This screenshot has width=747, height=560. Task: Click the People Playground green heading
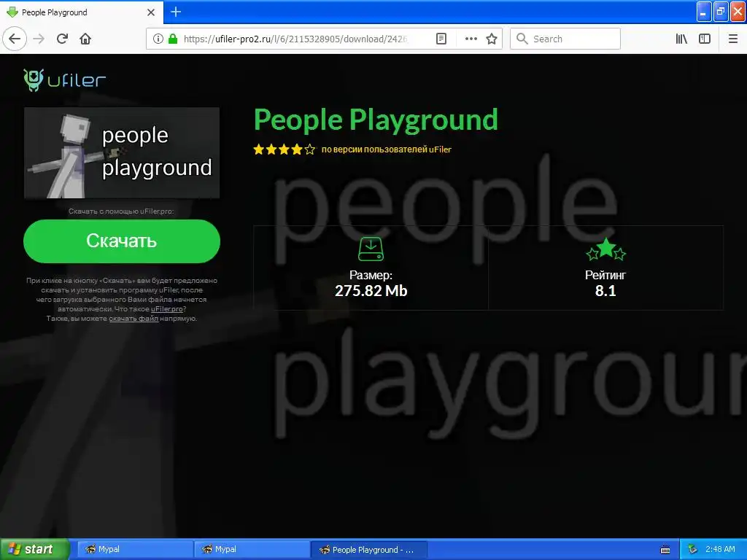coord(376,120)
